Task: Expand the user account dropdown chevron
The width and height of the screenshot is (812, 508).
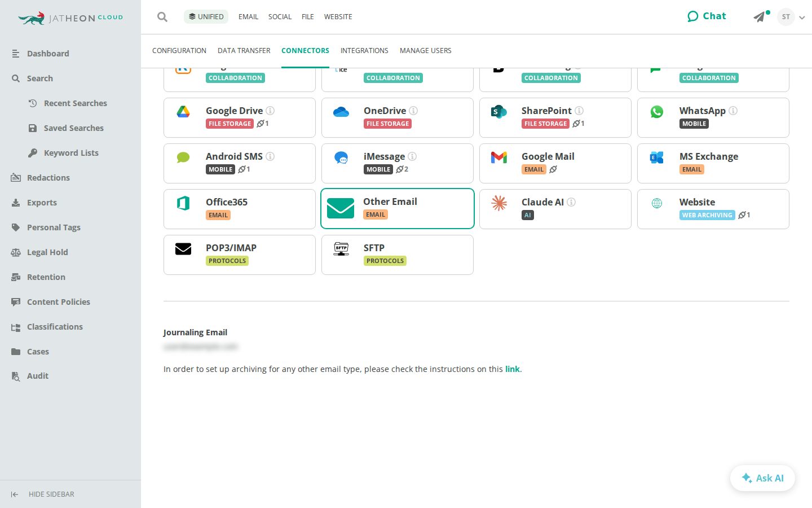Action: point(802,17)
